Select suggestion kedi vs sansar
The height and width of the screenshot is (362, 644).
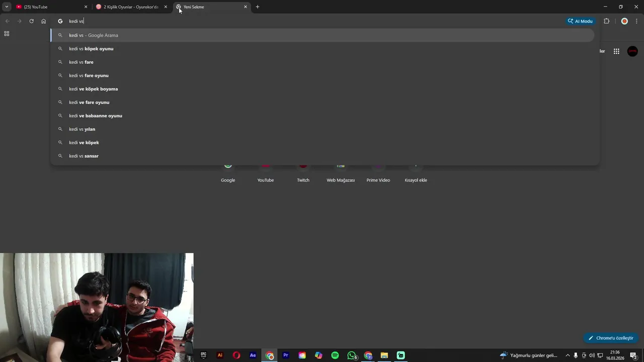[x=322, y=156]
